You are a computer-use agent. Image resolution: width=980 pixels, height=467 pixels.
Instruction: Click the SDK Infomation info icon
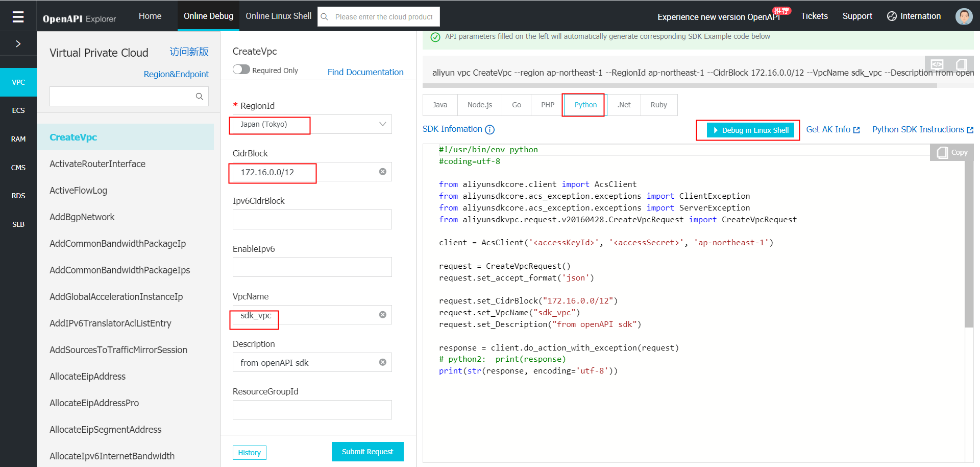point(489,130)
